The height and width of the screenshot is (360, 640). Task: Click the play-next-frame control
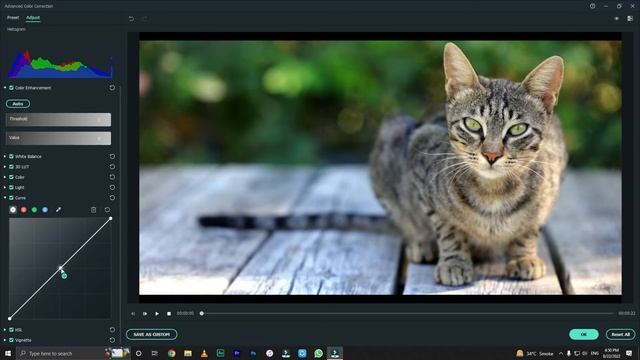[144, 313]
